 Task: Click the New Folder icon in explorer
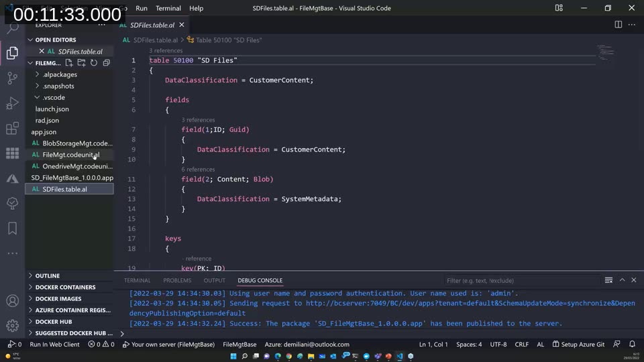tap(81, 63)
